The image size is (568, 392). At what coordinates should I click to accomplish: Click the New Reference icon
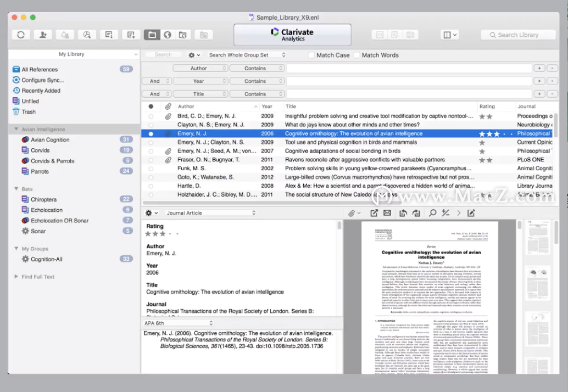coord(131,35)
